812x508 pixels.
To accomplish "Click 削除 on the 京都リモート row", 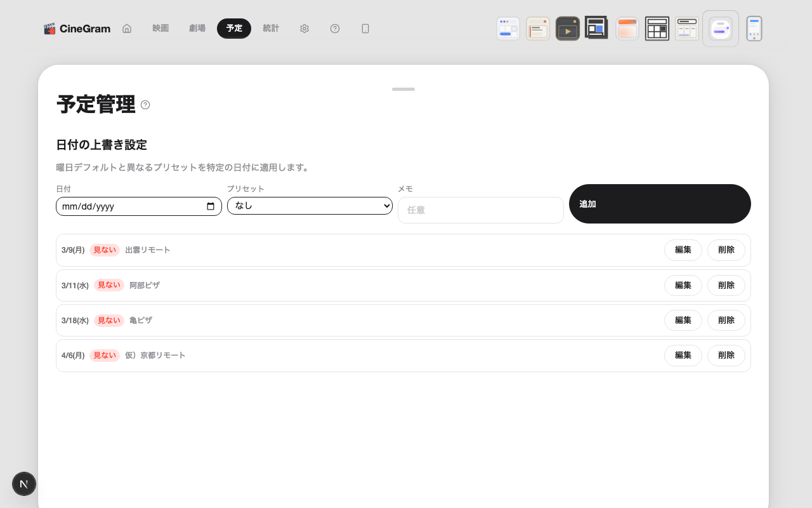I will (726, 355).
